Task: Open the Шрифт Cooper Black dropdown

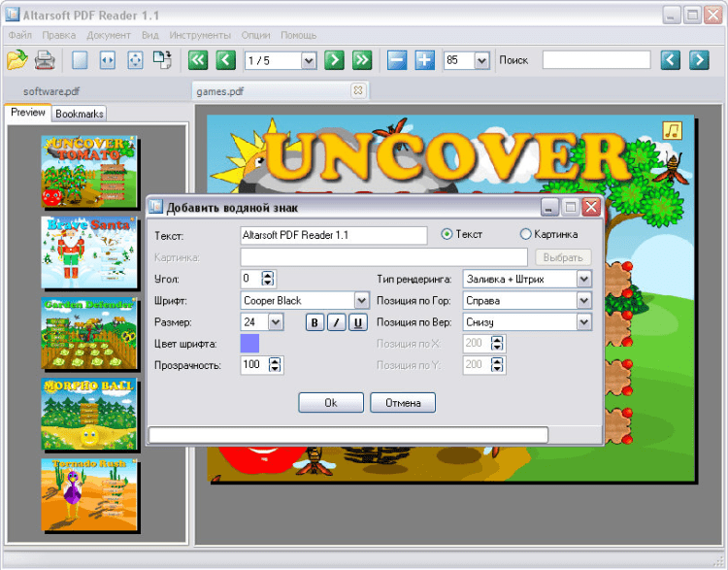Action: [362, 301]
